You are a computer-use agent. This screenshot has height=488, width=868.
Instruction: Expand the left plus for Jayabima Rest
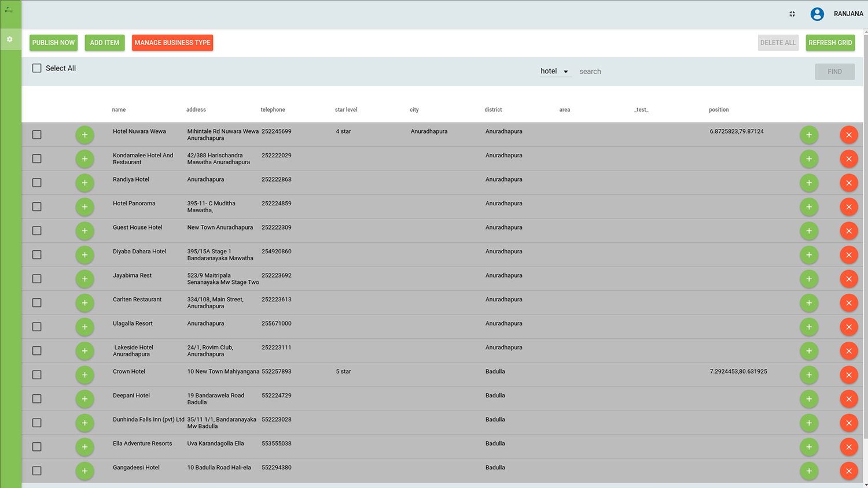coord(84,279)
